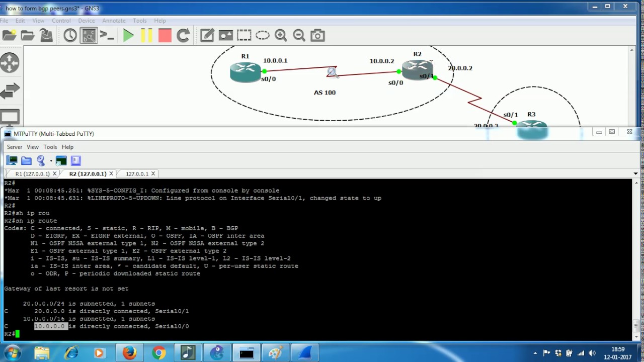Screen dimensions: 644x362
Task: Click capture magnifier on R1-R2 link
Action: (332, 72)
